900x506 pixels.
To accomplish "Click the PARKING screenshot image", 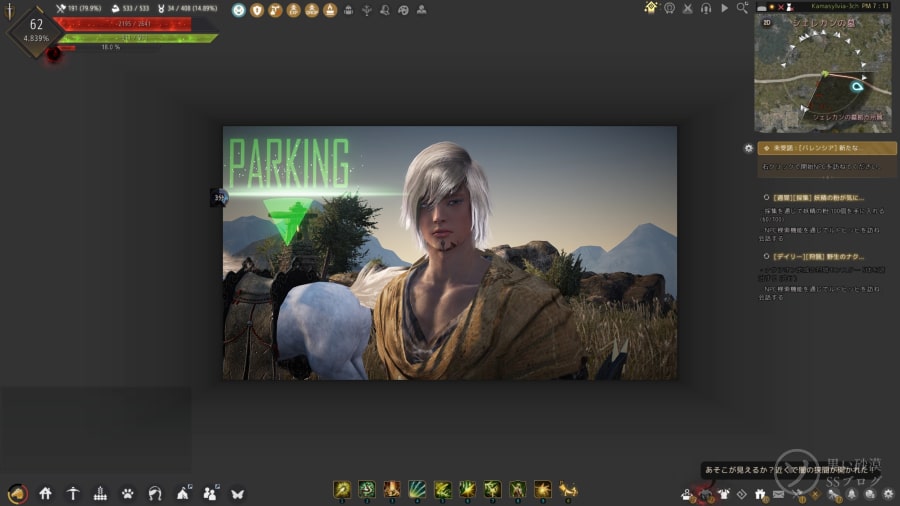I will point(449,253).
